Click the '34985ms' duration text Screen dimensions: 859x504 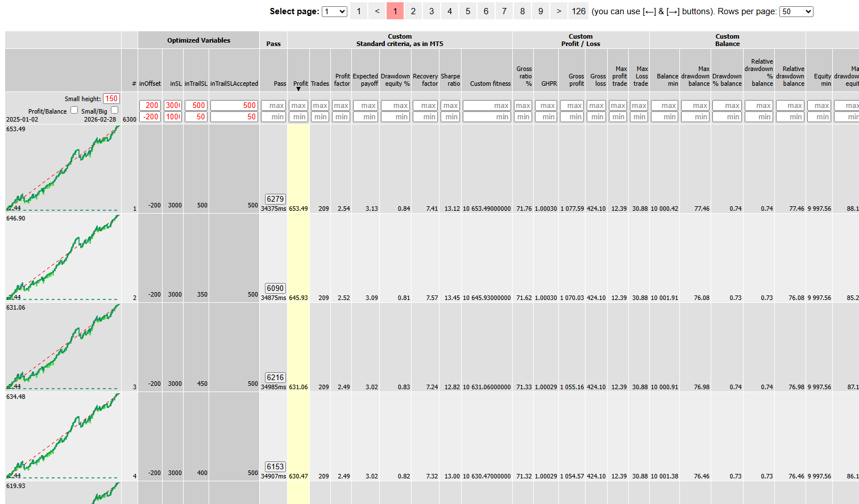[x=273, y=387]
